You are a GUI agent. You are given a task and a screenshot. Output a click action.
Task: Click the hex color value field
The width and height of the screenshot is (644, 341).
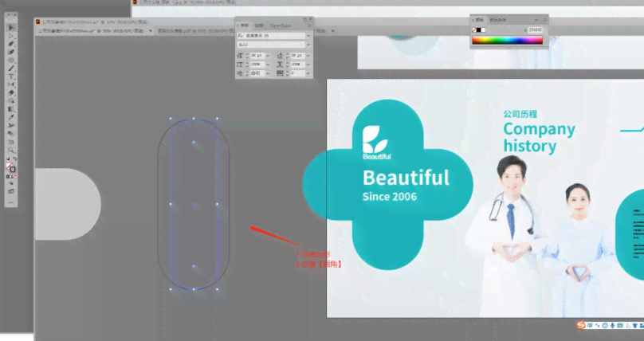coord(535,30)
